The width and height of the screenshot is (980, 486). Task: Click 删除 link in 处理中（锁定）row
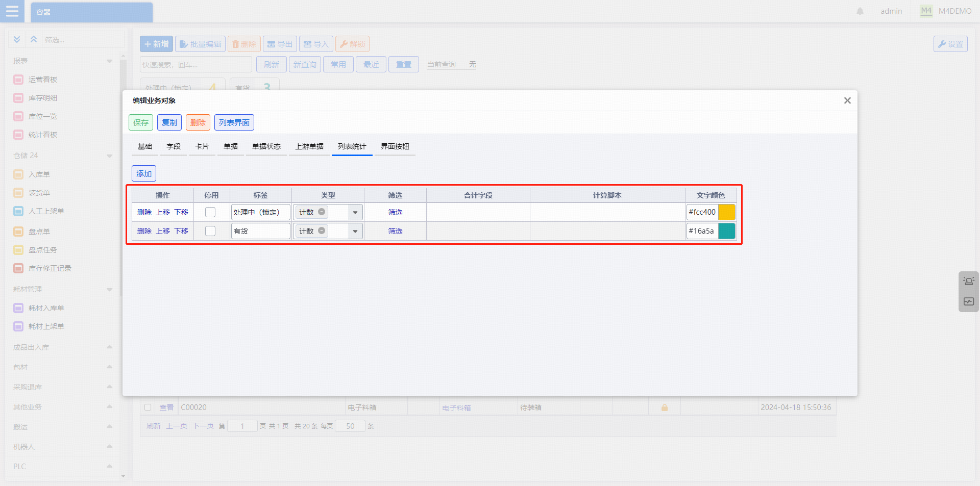click(144, 212)
